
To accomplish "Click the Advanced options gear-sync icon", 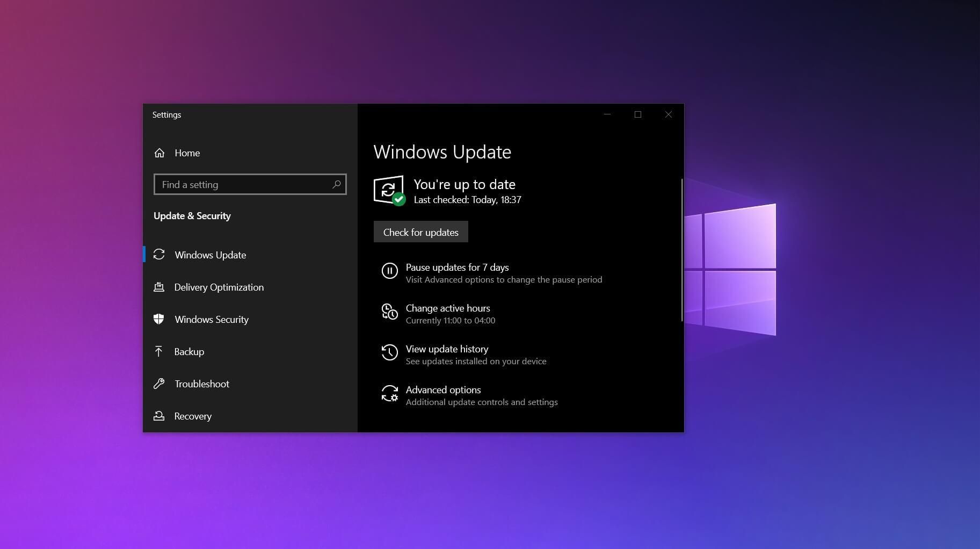I will [x=390, y=394].
